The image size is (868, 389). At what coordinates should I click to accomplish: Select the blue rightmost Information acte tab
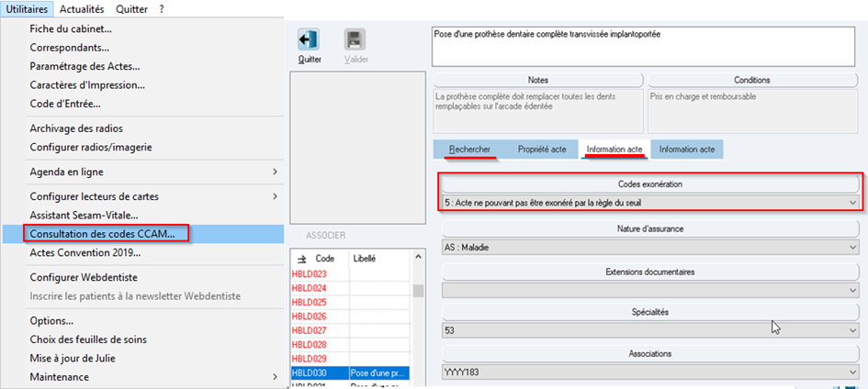coord(687,150)
